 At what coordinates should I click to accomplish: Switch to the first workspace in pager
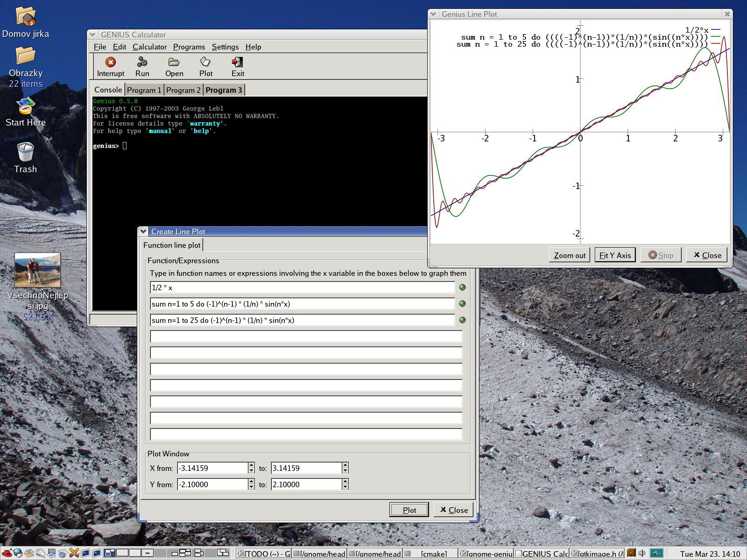pyautogui.click(x=110, y=553)
